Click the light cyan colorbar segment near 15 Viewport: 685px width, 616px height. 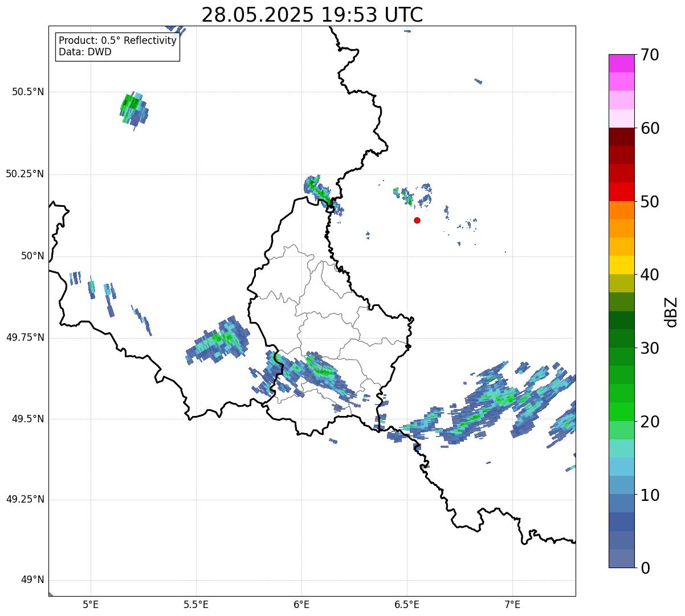coord(621,448)
